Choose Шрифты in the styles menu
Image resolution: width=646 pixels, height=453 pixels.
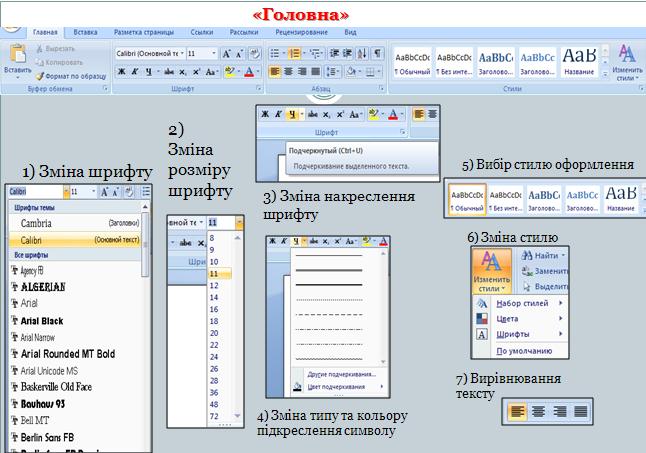click(x=513, y=334)
